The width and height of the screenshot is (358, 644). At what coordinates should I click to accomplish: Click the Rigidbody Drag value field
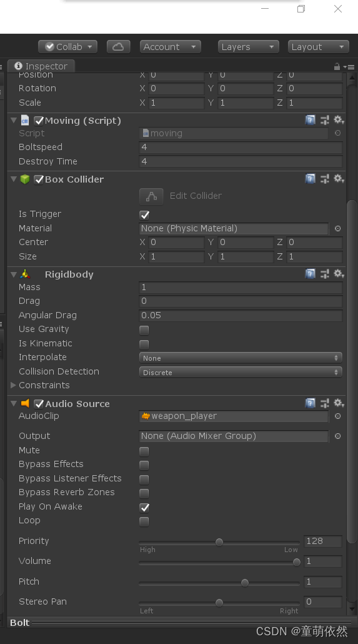[241, 301]
